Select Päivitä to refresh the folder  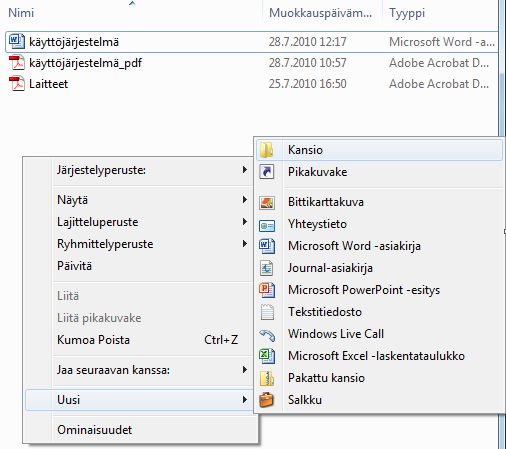(x=139, y=266)
